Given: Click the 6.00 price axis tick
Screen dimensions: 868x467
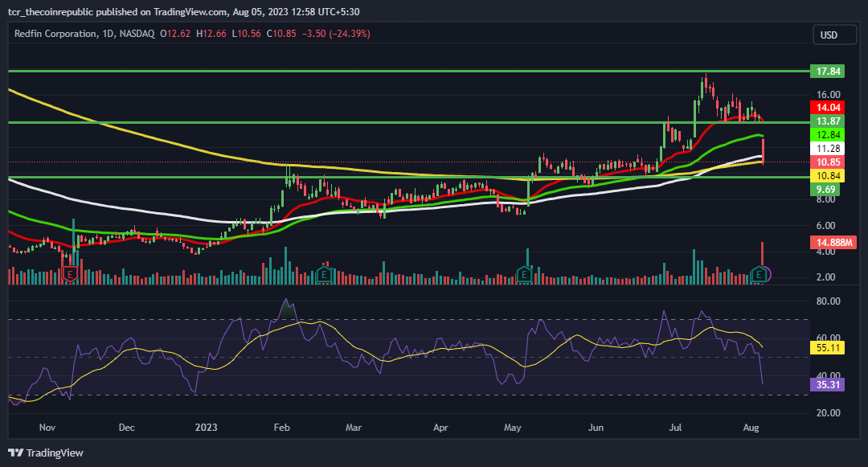Looking at the screenshot, I should click(826, 226).
